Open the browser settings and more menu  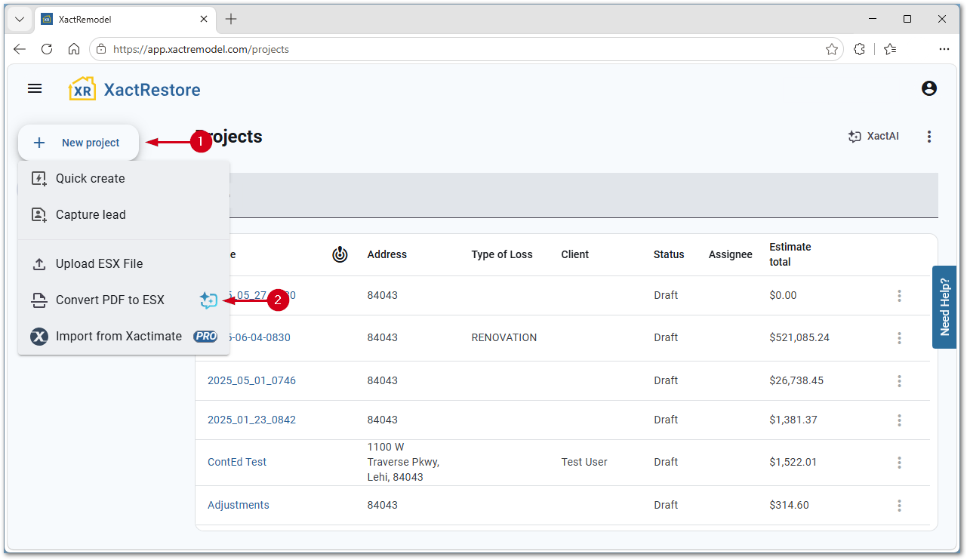click(x=944, y=49)
